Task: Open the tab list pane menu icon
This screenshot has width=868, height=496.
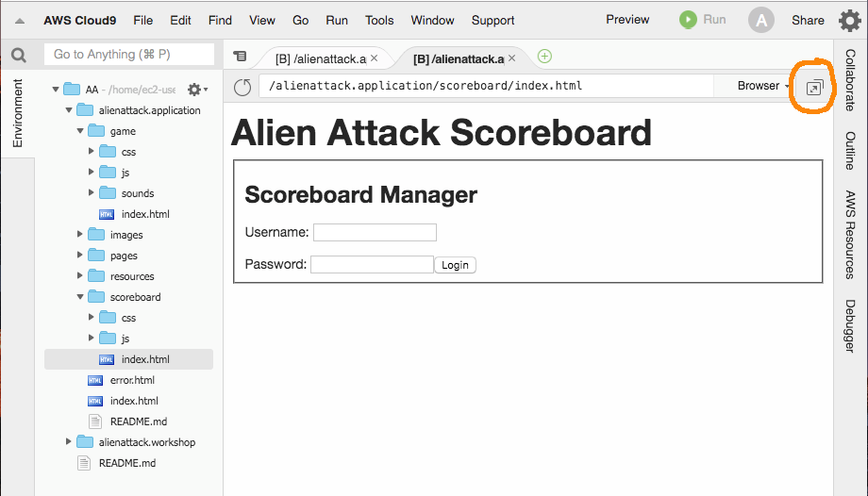Action: 240,56
